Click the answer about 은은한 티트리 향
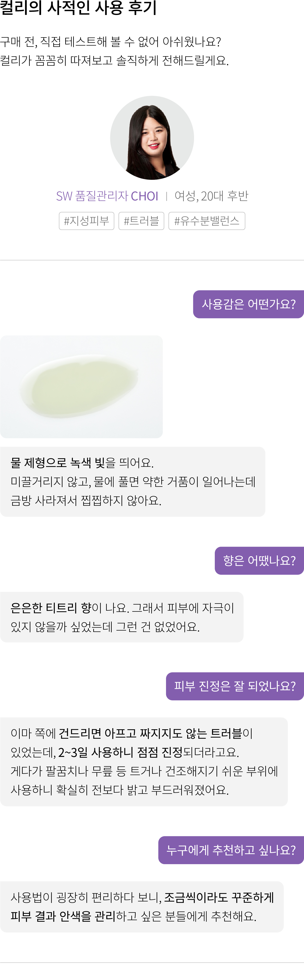 122,617
